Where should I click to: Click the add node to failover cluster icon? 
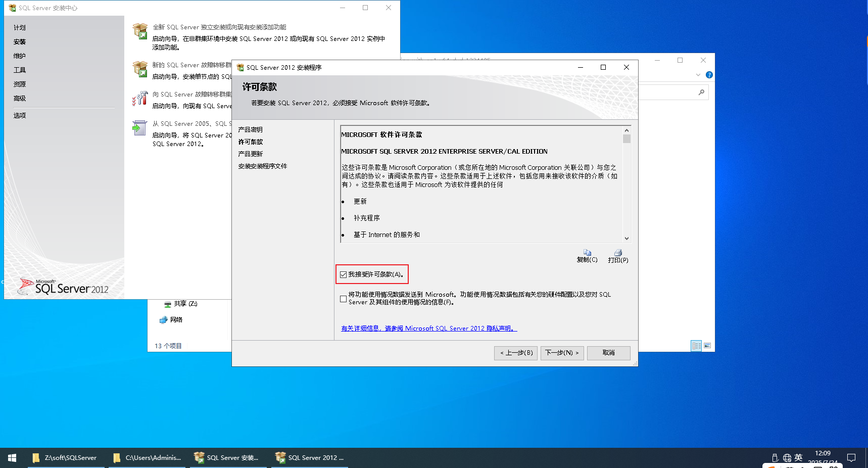pos(140,98)
